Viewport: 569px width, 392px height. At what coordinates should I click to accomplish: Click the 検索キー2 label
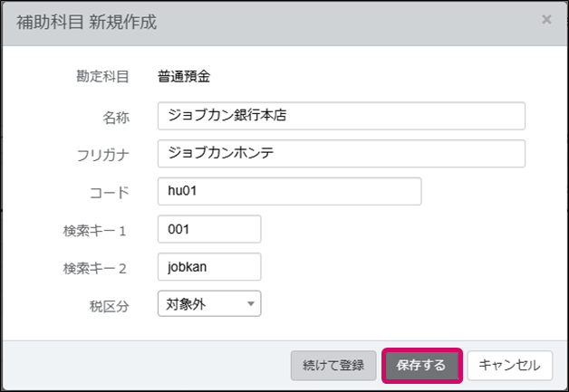pos(96,268)
